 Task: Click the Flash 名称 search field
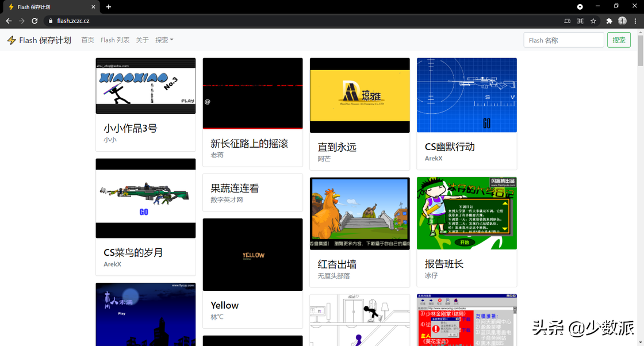click(563, 40)
